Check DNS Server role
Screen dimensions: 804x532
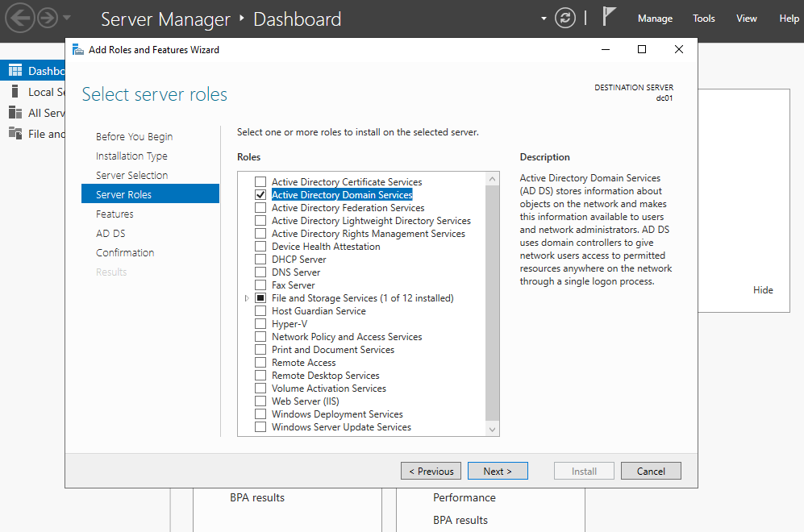(x=260, y=272)
